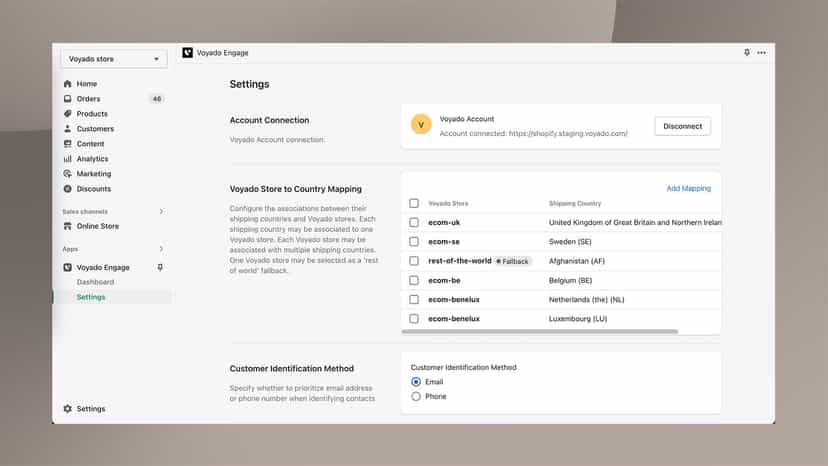Click the Belgium (BE) country cell
828x466 pixels.
[570, 280]
